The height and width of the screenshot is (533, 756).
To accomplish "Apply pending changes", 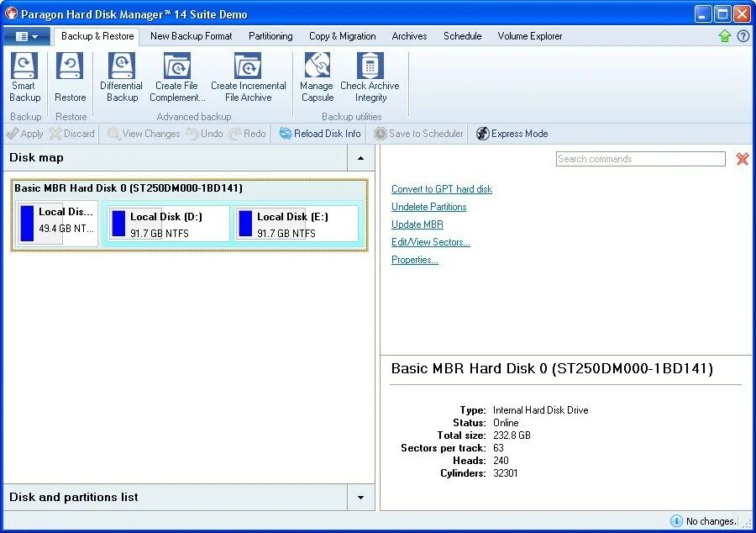I will click(x=25, y=134).
